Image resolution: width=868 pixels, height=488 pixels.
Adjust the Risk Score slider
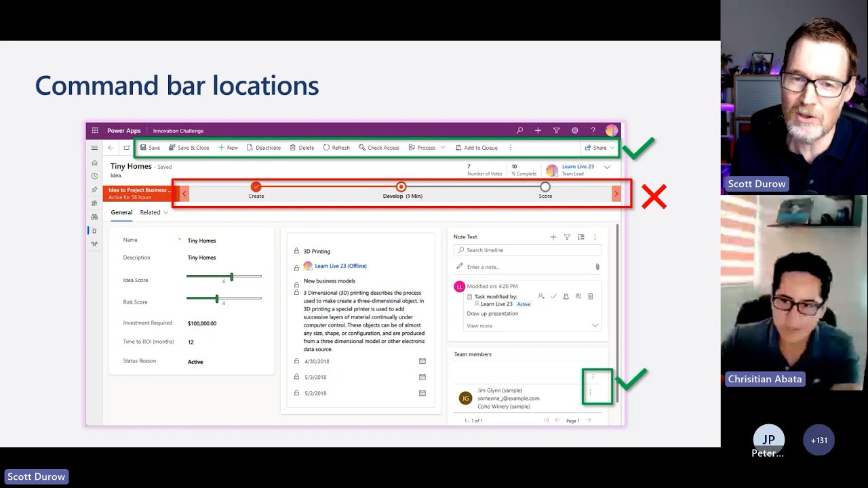224,298
